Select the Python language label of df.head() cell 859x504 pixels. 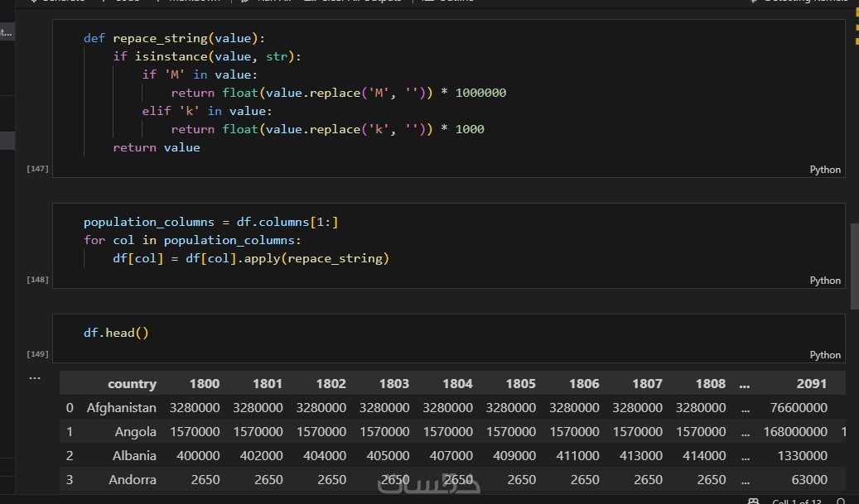click(x=824, y=354)
